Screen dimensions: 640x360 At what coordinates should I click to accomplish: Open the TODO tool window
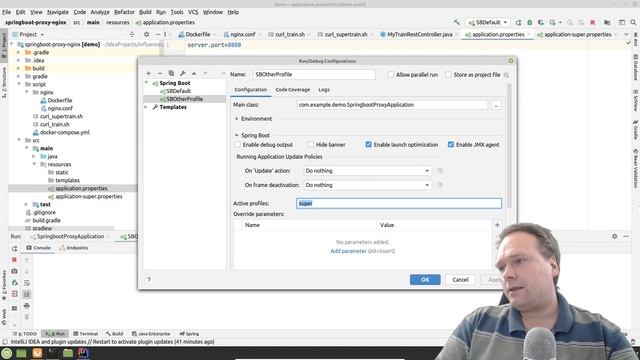25,333
